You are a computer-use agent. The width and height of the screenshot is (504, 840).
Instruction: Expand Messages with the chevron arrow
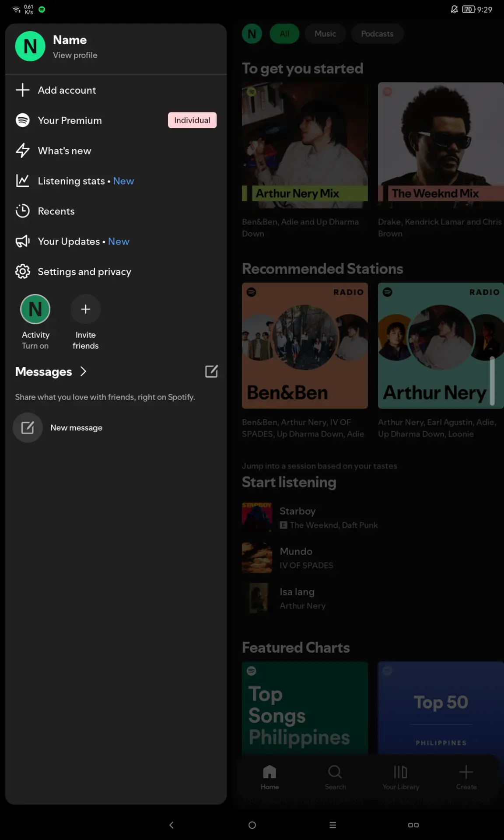click(84, 371)
